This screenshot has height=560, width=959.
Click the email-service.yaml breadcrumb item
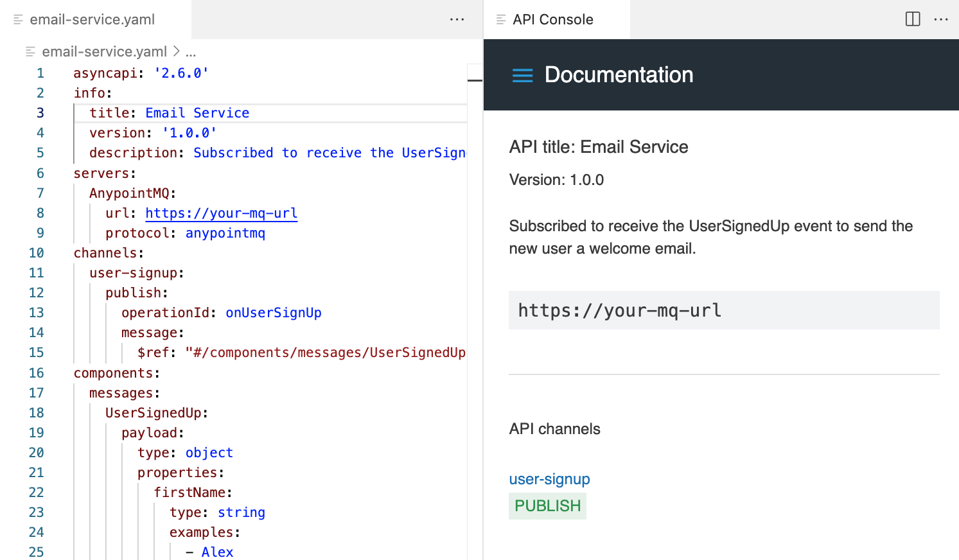[x=104, y=51]
